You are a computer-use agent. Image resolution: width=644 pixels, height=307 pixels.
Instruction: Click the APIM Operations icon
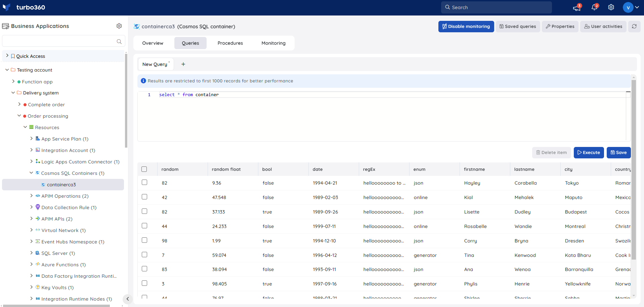point(38,196)
